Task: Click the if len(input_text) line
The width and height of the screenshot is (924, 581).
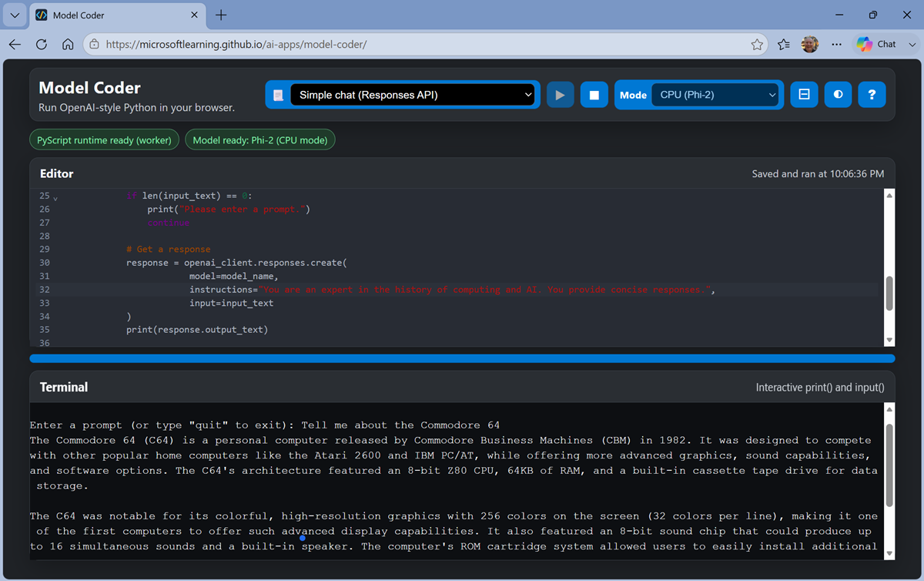Action: pyautogui.click(x=189, y=196)
